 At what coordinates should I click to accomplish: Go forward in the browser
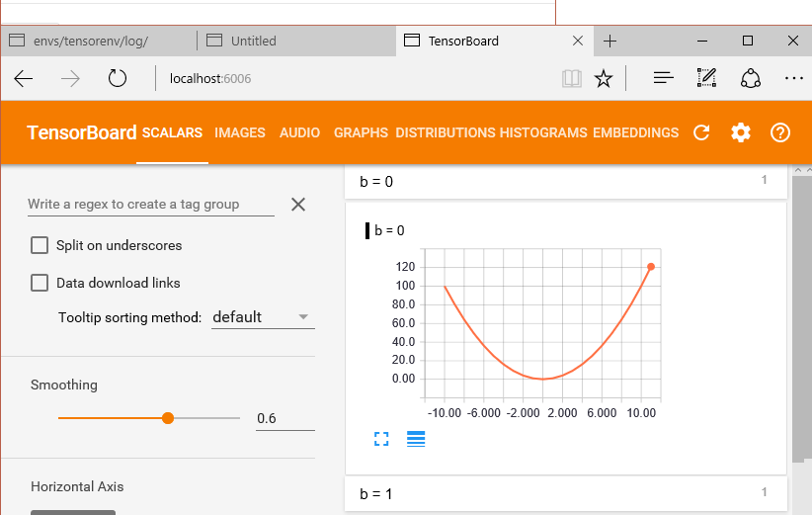point(70,79)
